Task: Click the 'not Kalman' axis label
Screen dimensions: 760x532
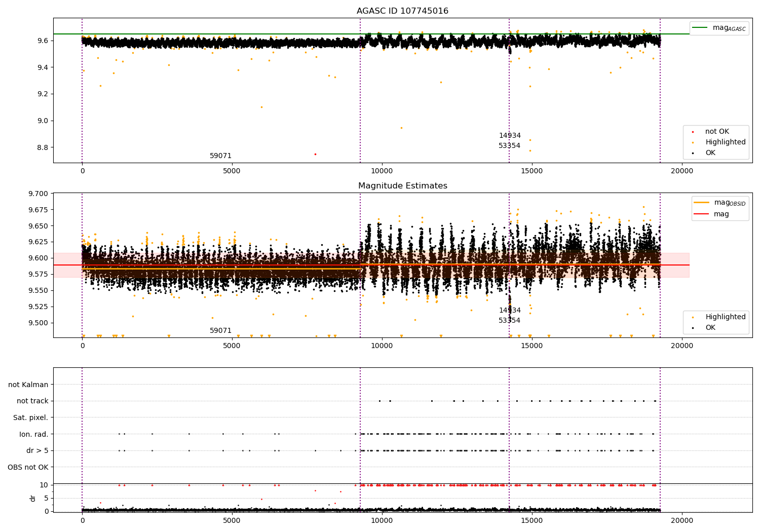Action: pos(28,385)
